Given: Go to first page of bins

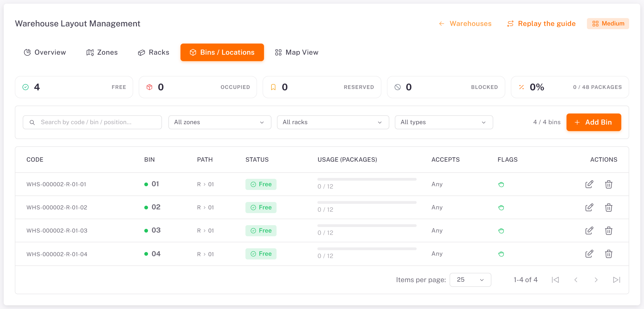Looking at the screenshot, I should 555,280.
